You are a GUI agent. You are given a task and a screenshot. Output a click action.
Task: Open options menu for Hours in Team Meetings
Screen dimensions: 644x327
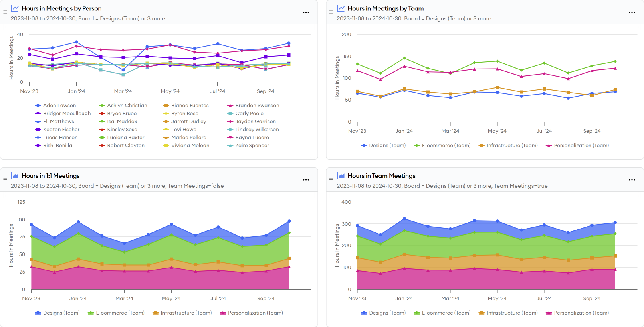tap(632, 180)
